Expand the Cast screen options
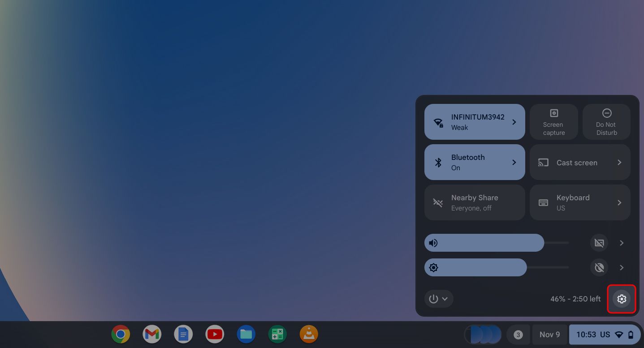 (x=619, y=162)
